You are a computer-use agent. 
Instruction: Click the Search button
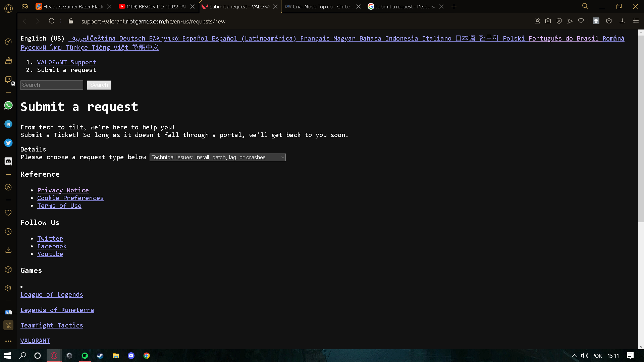[x=99, y=85]
